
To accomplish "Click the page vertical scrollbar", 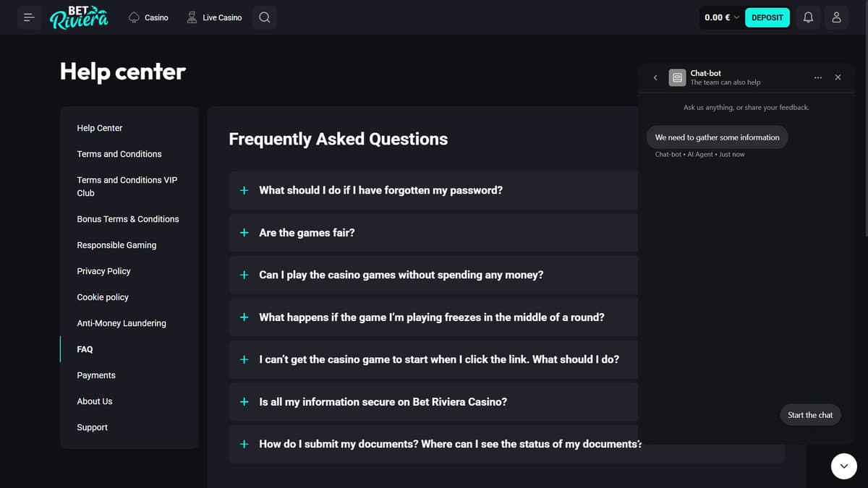I will (x=865, y=137).
